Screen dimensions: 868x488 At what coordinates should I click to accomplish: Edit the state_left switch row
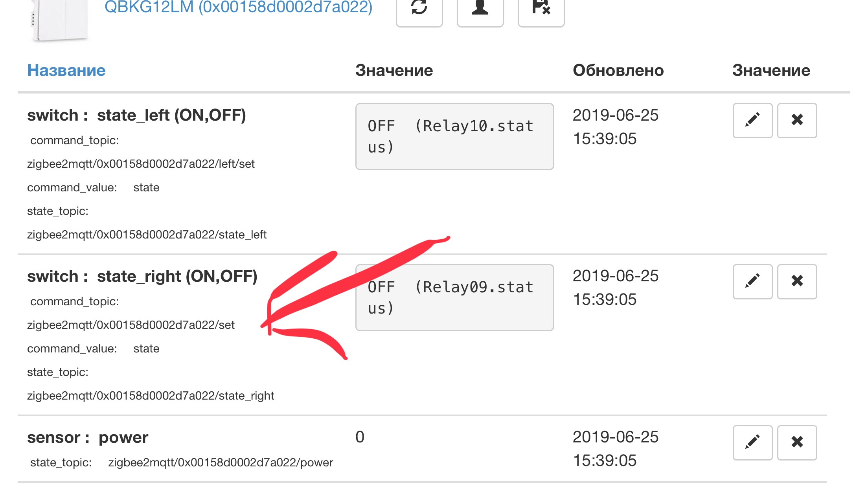pos(752,120)
